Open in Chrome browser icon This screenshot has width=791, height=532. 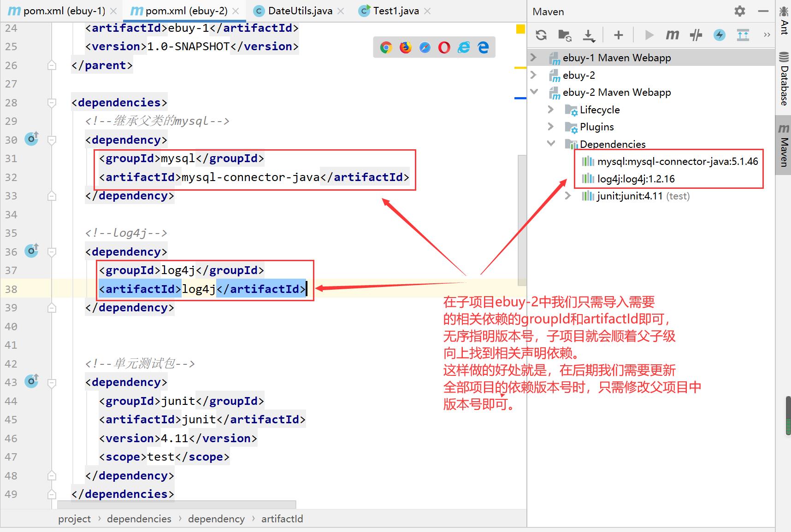click(x=386, y=47)
